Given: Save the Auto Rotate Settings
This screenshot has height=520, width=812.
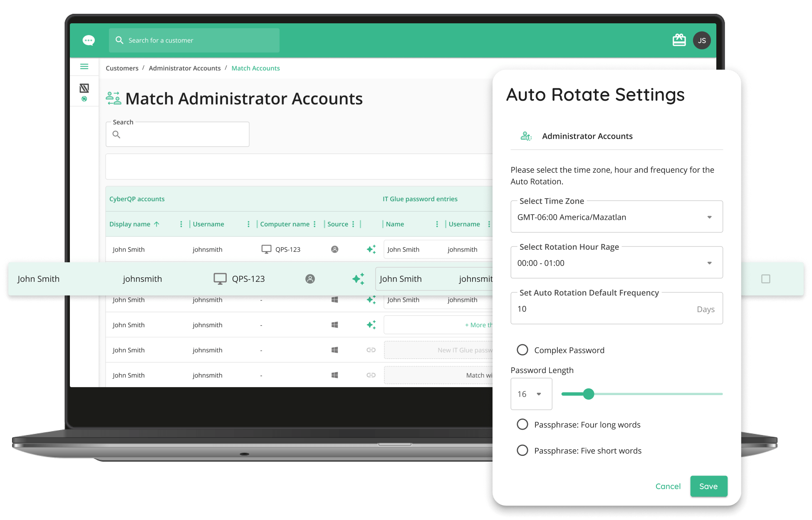Looking at the screenshot, I should (x=708, y=486).
